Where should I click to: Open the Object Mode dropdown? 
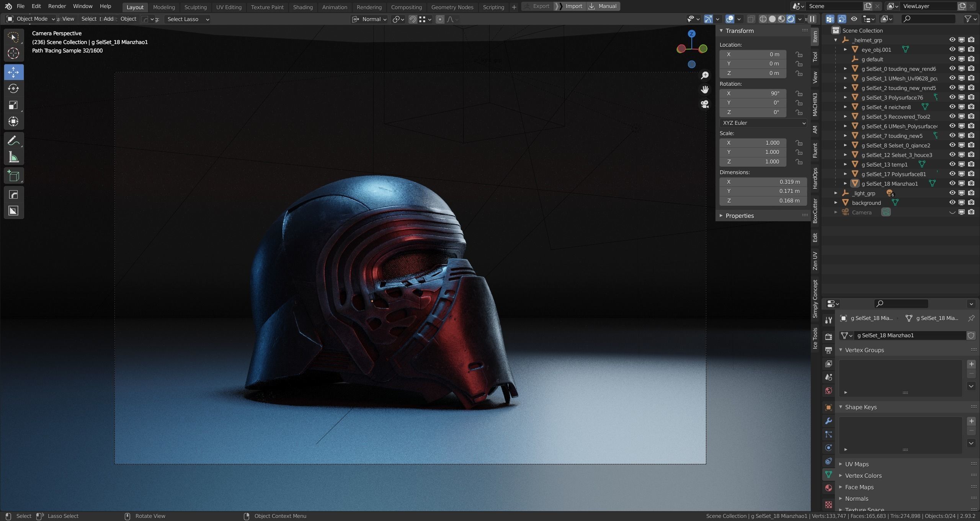pyautogui.click(x=31, y=19)
